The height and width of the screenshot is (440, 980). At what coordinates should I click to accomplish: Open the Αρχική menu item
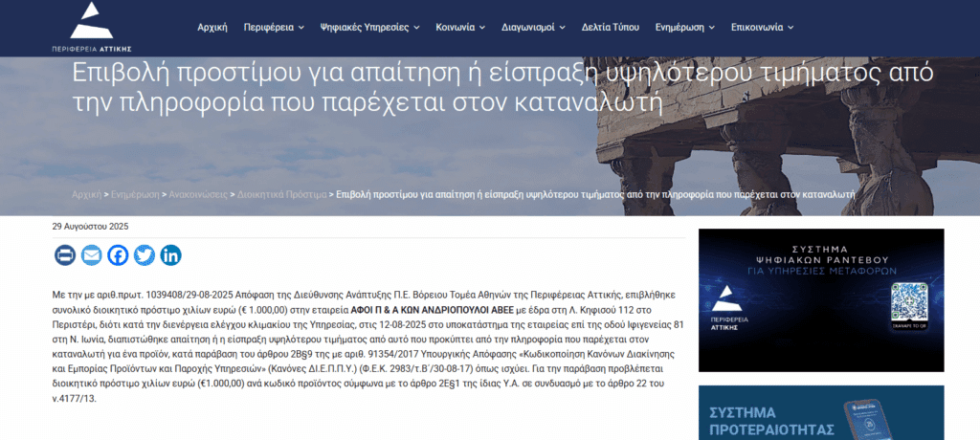212,28
